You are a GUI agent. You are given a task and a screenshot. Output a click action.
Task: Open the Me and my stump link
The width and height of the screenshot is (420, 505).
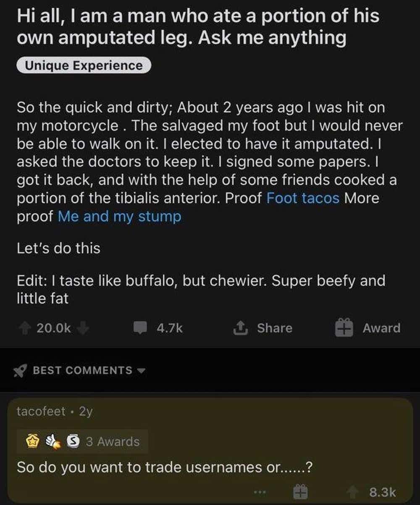tap(120, 217)
